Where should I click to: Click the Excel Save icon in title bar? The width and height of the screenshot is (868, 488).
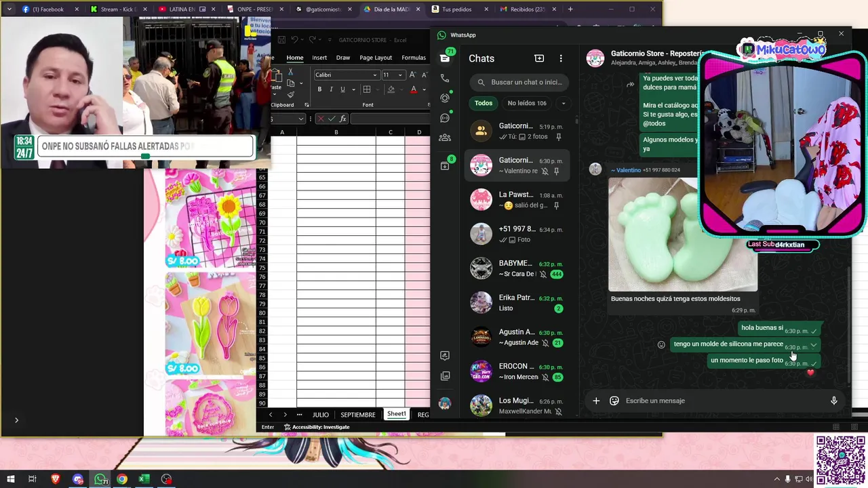[281, 40]
